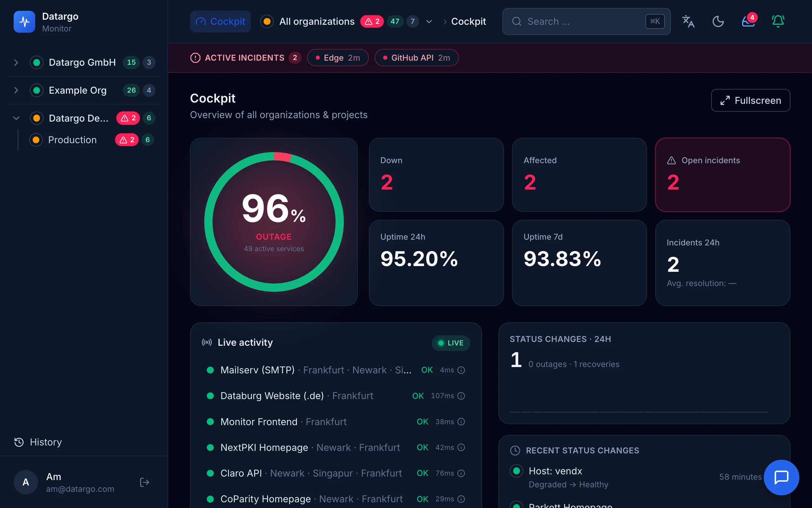Select Production project in sidebar
Image resolution: width=812 pixels, height=508 pixels.
[72, 140]
